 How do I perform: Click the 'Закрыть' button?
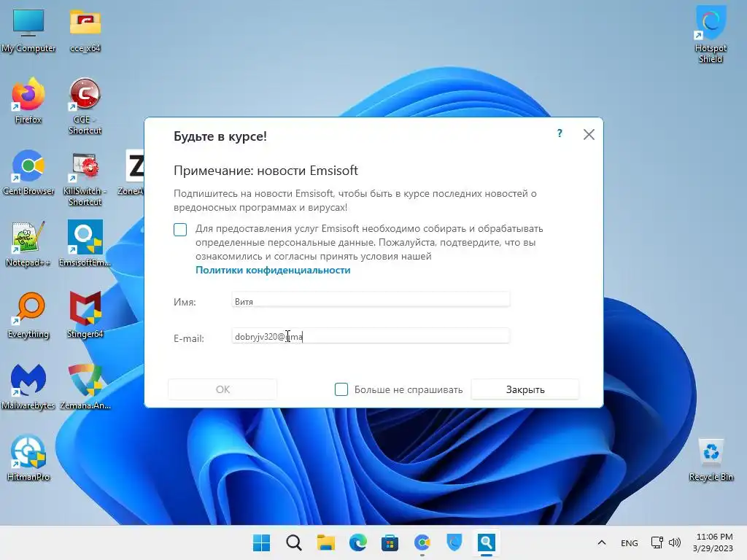525,389
